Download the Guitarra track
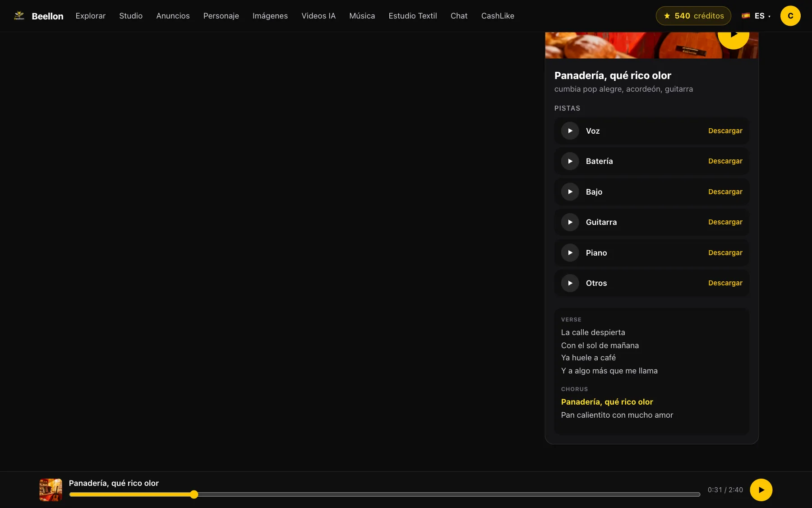This screenshot has width=812, height=508. (725, 222)
